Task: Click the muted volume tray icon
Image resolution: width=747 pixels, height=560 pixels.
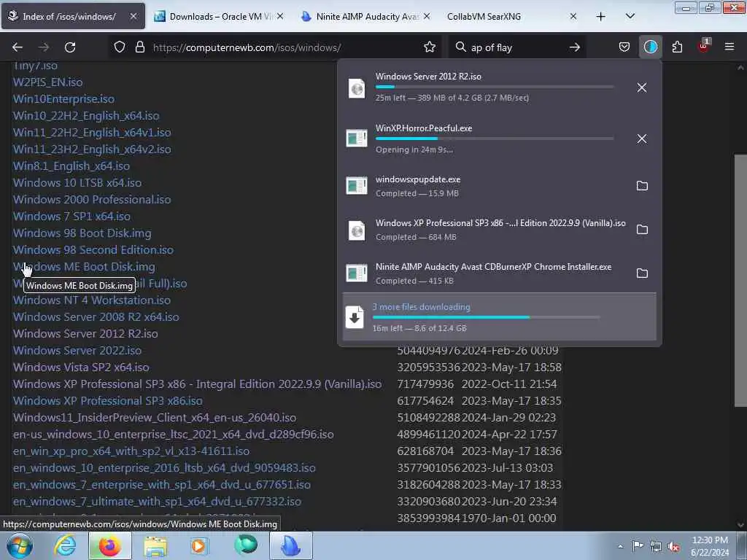Action: point(673,547)
